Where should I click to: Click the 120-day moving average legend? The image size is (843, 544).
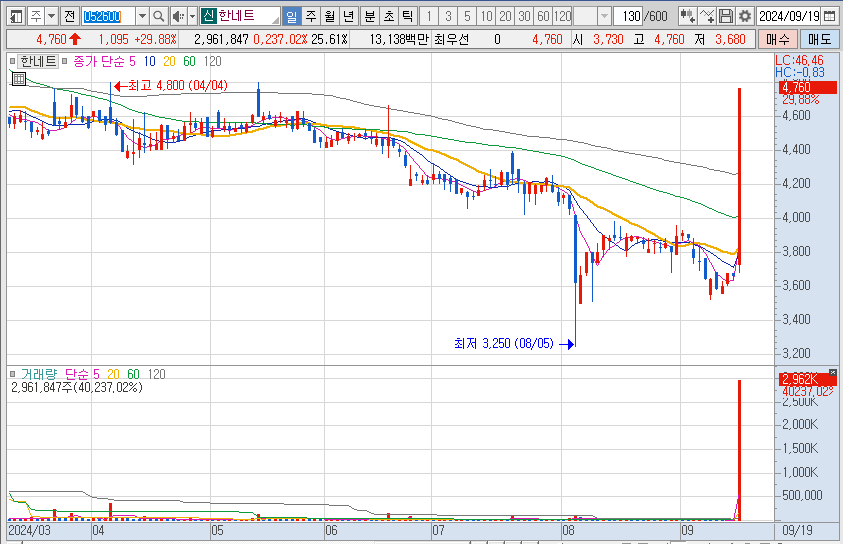212,61
